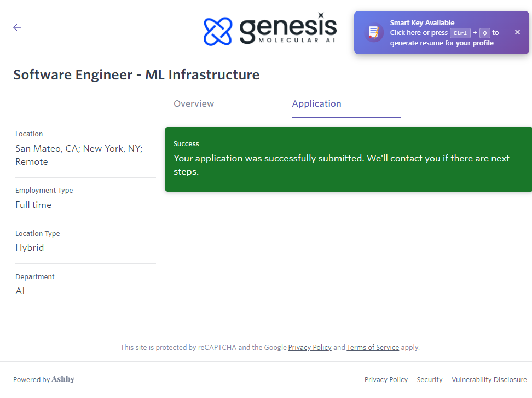Open the Vulnerability Disclosure link
This screenshot has width=532, height=398.
coord(489,379)
